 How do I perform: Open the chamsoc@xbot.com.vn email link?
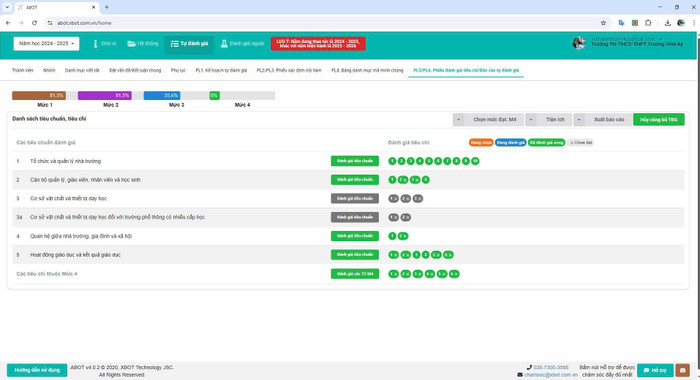[x=550, y=375]
